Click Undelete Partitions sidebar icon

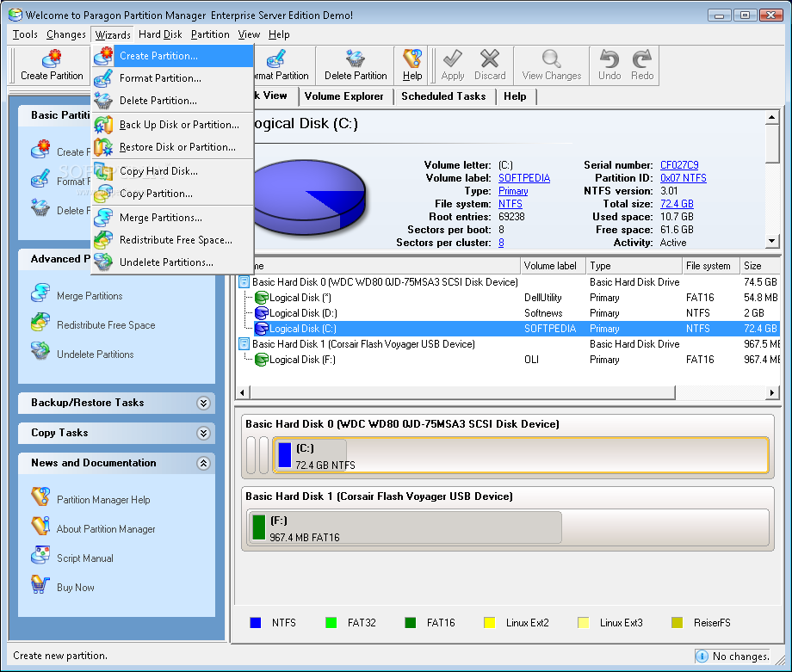[x=40, y=351]
